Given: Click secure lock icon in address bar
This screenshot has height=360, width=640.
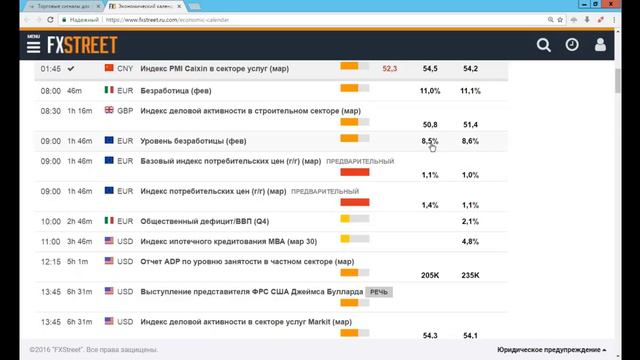Looking at the screenshot, I should coord(64,20).
